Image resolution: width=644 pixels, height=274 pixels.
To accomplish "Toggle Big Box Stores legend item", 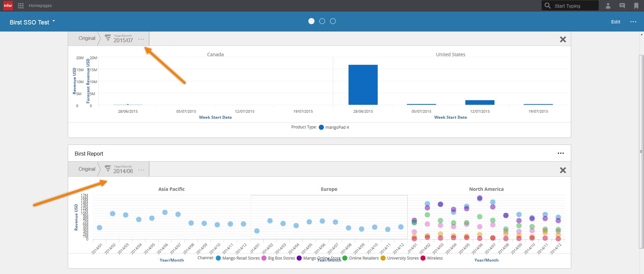I will 278,258.
